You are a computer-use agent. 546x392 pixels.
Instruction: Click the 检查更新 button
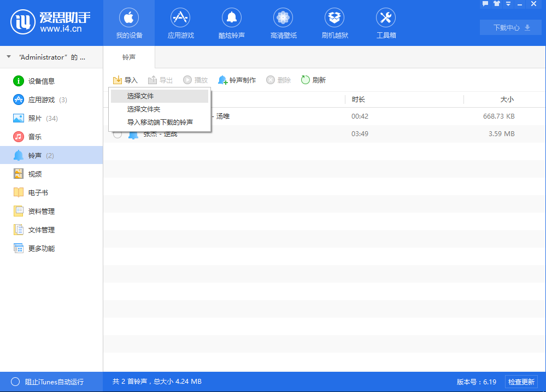pos(521,382)
